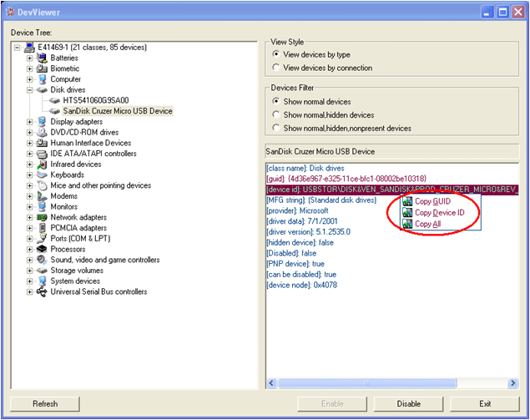530x420 pixels.
Task: Choose Copy GUID from context menu
Action: coord(441,201)
